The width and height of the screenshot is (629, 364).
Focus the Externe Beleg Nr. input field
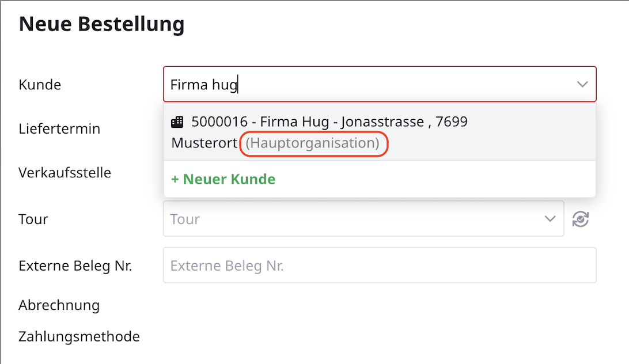(x=379, y=266)
